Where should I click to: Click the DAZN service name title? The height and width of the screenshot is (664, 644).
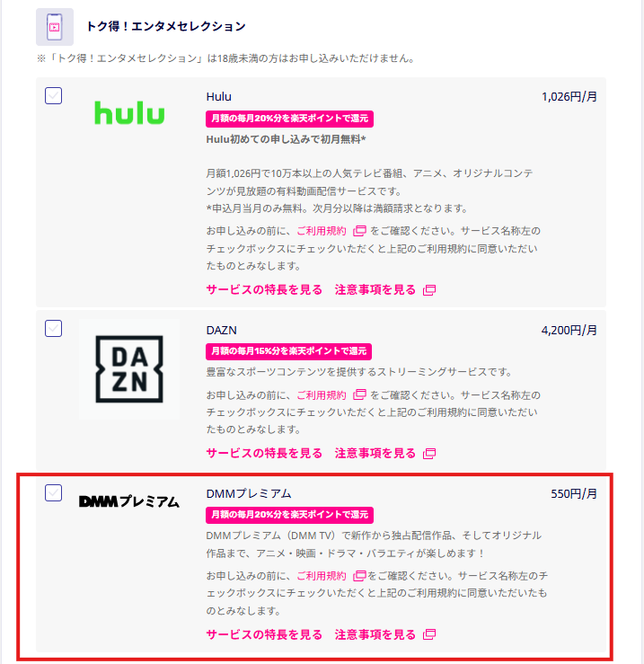click(222, 331)
